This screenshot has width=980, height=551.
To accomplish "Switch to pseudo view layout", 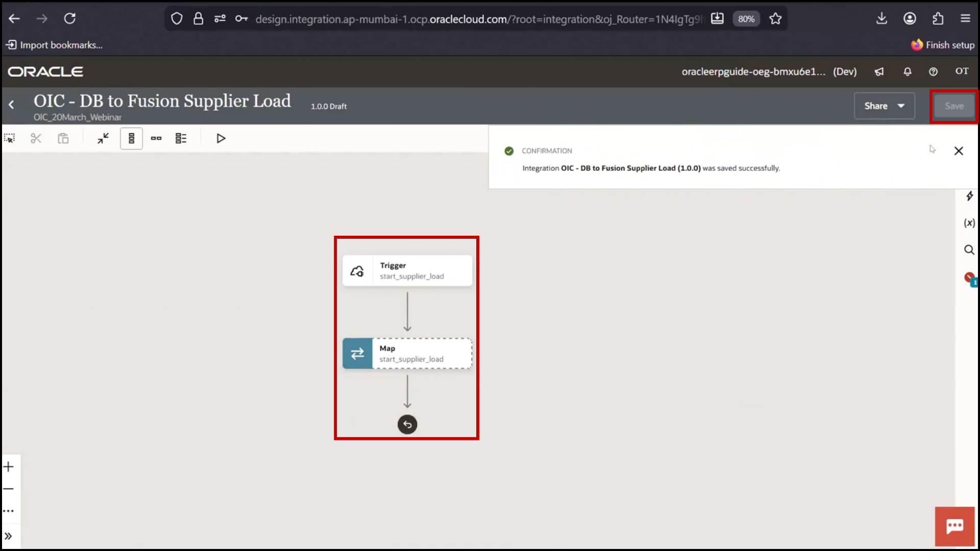I will tap(181, 138).
